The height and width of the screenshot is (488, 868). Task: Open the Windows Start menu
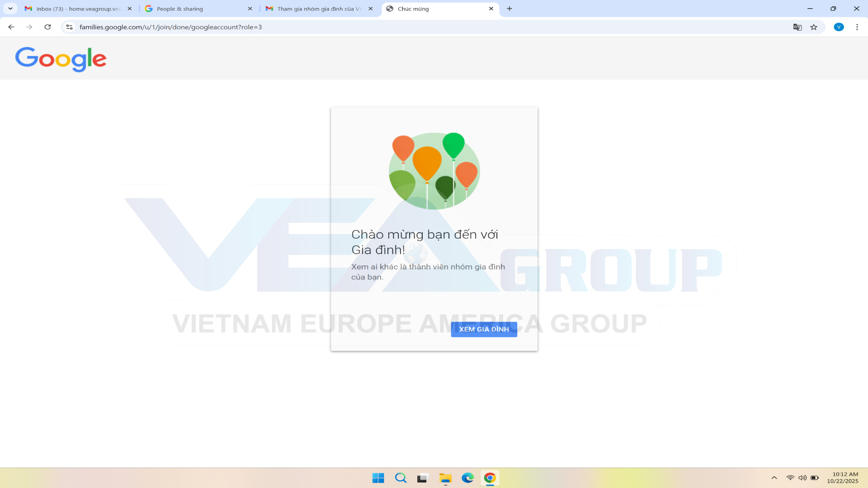[378, 478]
